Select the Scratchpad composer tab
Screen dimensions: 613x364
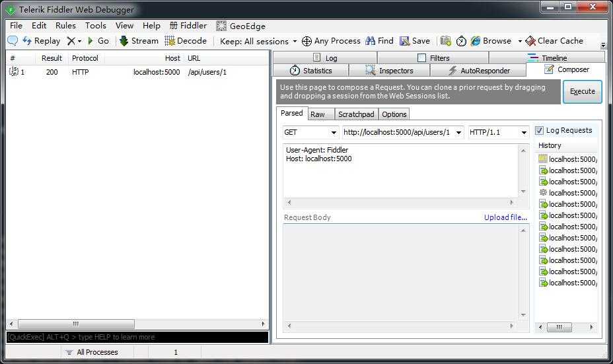[356, 114]
